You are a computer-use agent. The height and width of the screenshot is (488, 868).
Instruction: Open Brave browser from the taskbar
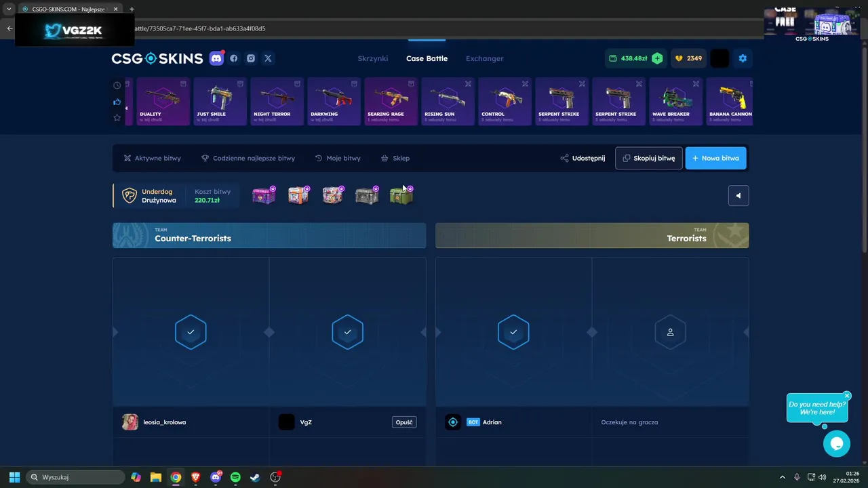point(196,477)
